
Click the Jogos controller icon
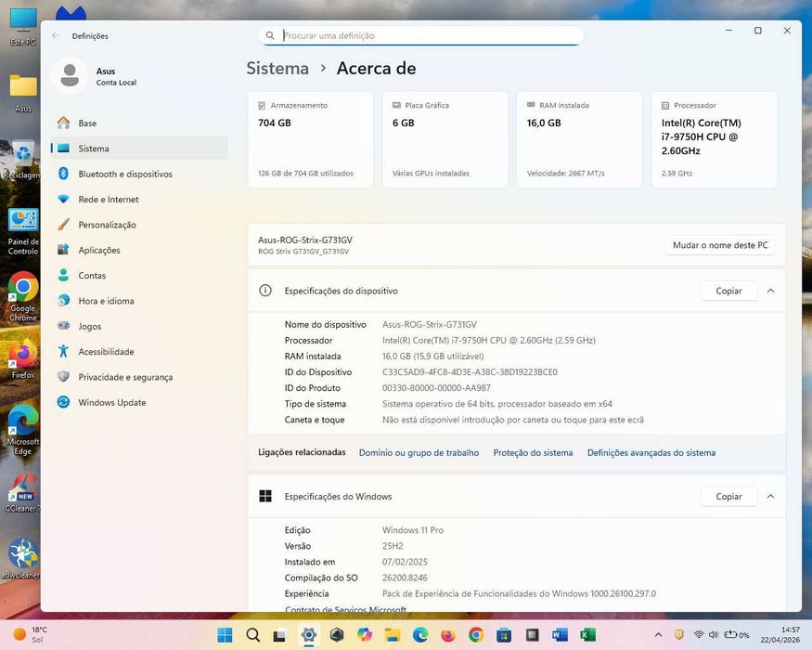(x=64, y=326)
